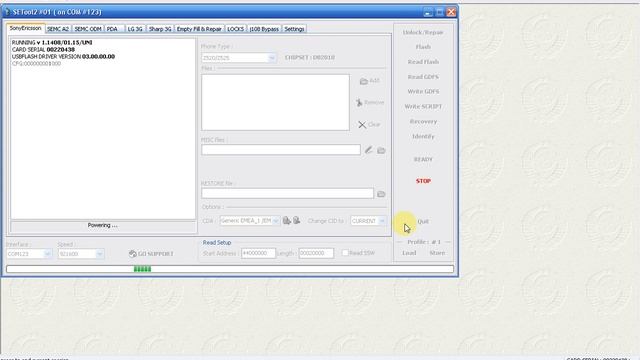Click the Flash button
Image resolution: width=640 pixels, height=360 pixels.
423,47
